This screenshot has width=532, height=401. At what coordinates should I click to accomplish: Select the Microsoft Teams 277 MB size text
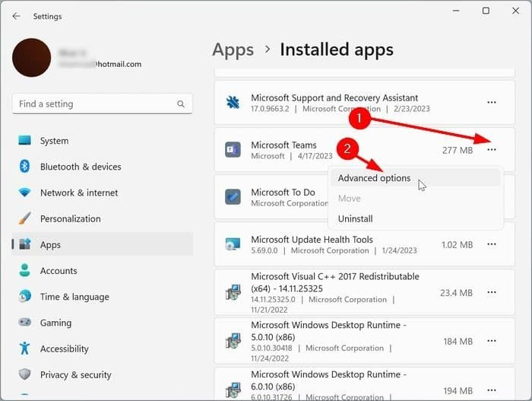458,150
